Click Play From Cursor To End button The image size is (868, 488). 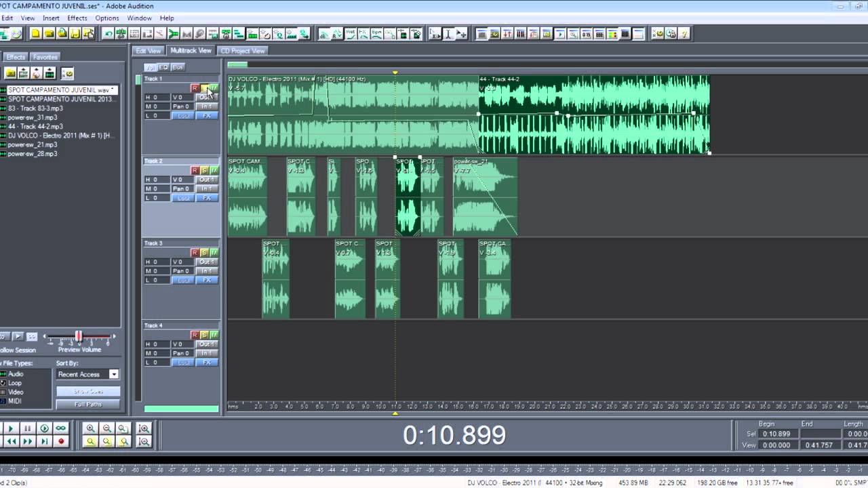click(44, 428)
